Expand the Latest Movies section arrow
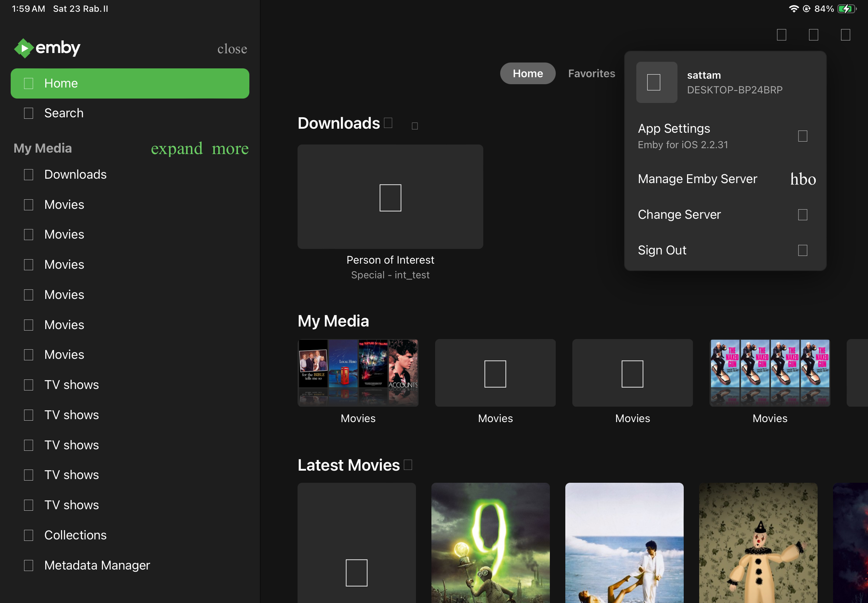Viewport: 868px width, 603px height. click(x=408, y=465)
